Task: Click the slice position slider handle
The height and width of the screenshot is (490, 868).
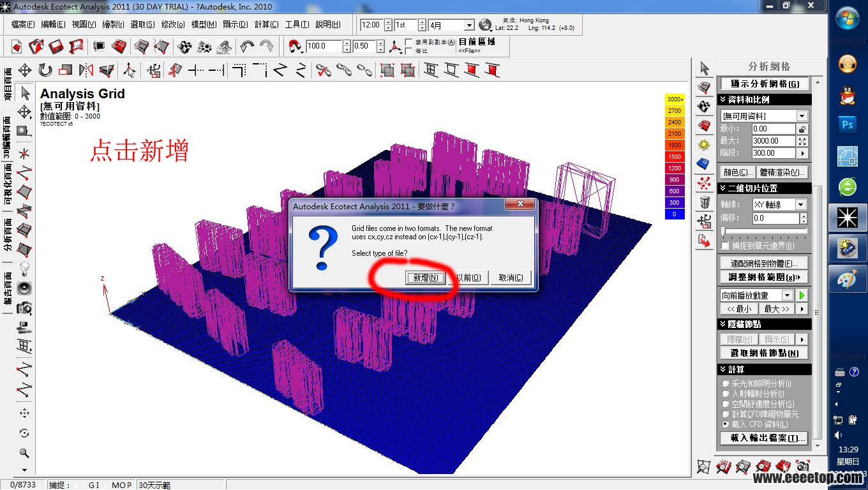Action: point(723,232)
